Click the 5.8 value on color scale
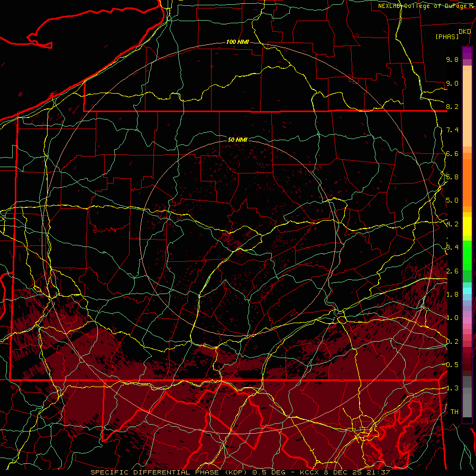Screen dimensions: 476x476 point(452,177)
